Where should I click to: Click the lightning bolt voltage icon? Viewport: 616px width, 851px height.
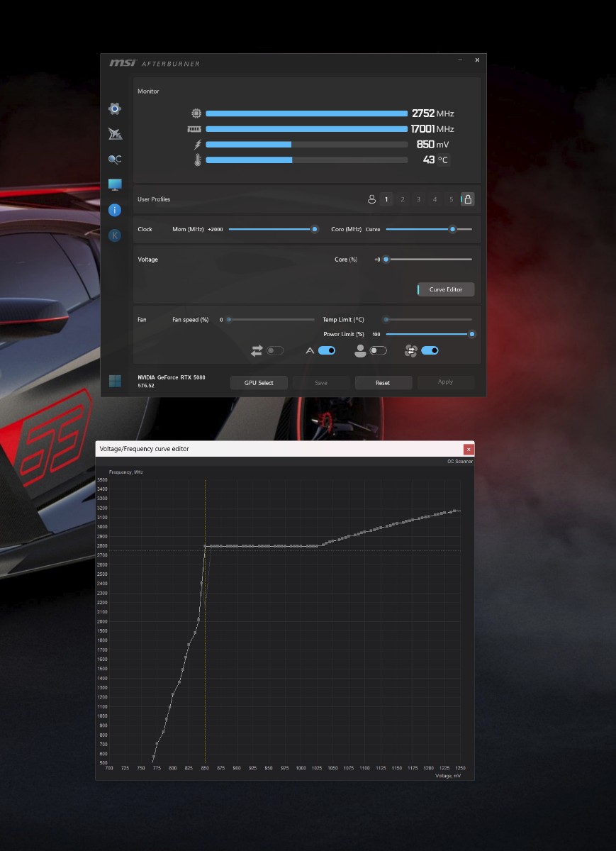point(198,145)
